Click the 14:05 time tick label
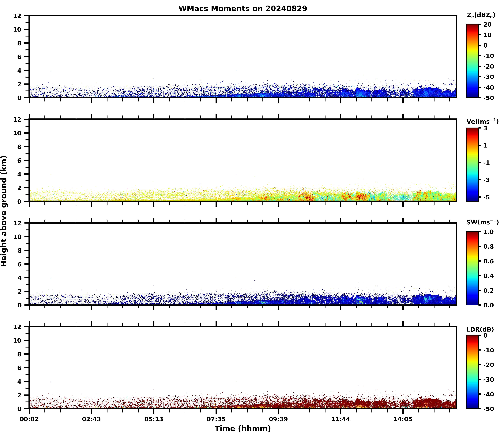The image size is (504, 438). point(403,419)
